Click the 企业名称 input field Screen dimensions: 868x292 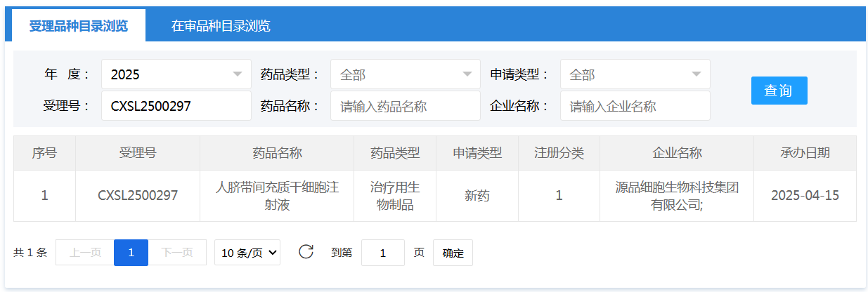tap(635, 106)
